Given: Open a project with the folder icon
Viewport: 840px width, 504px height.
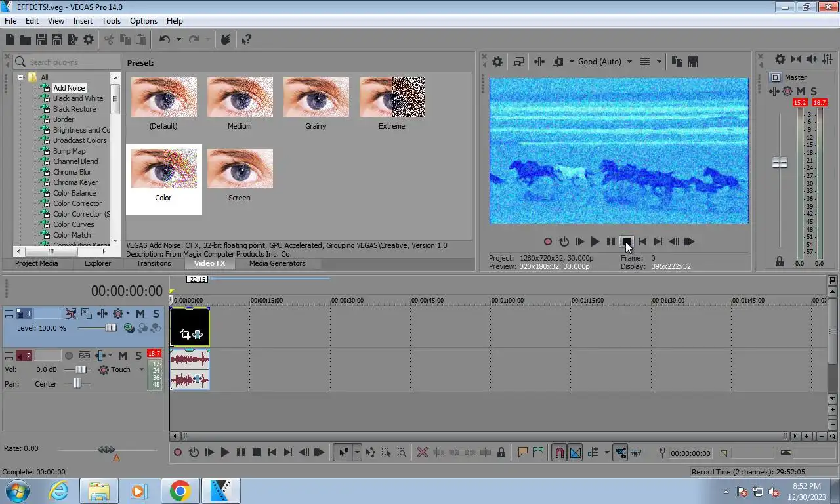Looking at the screenshot, I should (26, 40).
